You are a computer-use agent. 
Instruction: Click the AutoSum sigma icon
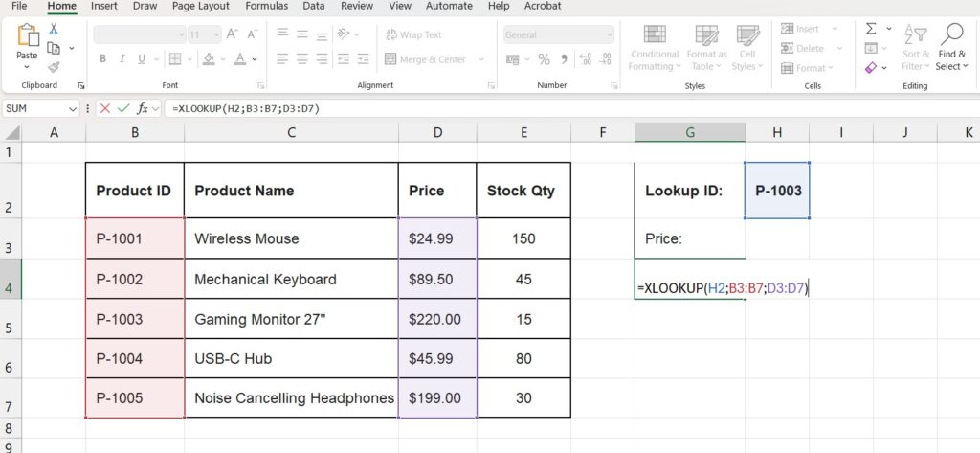pyautogui.click(x=871, y=29)
